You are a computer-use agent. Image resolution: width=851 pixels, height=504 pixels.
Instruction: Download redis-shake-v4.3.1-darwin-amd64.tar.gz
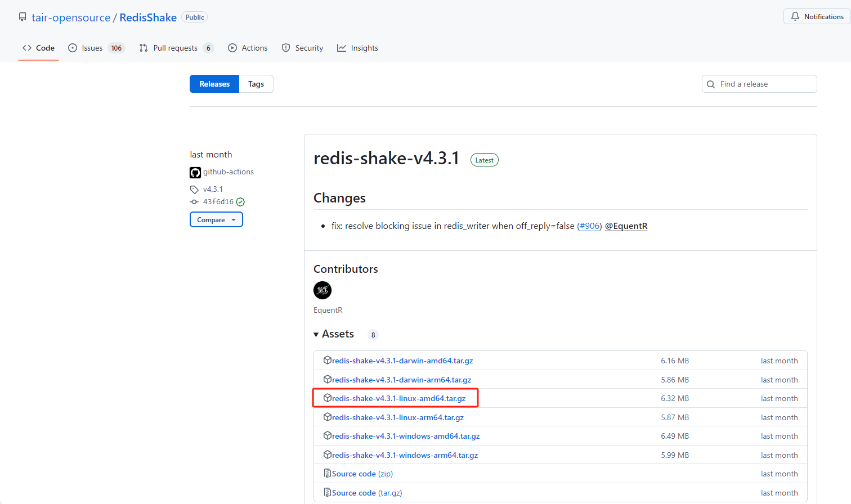pyautogui.click(x=402, y=361)
